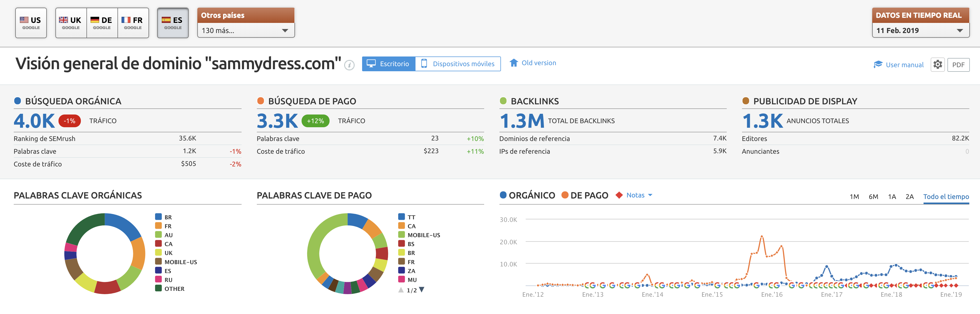
Task: Select the Escritorio device toggle
Action: pyautogui.click(x=389, y=64)
